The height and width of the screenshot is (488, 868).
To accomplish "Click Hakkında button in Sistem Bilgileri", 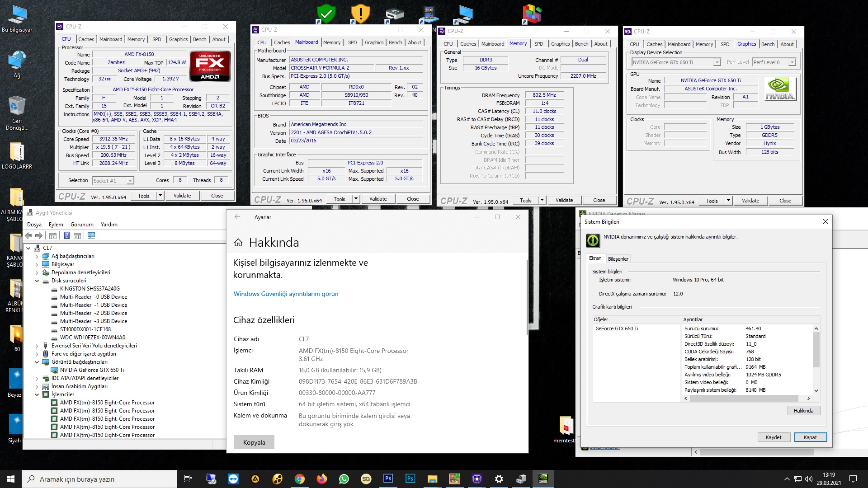I will (x=803, y=411).
